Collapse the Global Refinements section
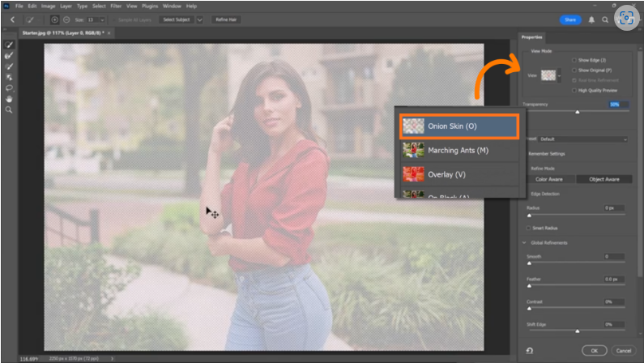The width and height of the screenshot is (644, 363). point(524,243)
